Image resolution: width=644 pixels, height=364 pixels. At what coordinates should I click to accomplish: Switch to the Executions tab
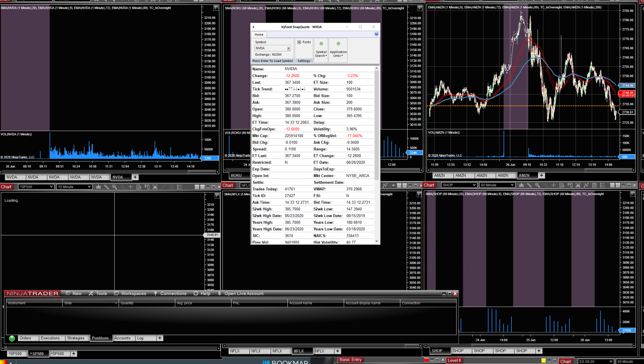[50, 338]
